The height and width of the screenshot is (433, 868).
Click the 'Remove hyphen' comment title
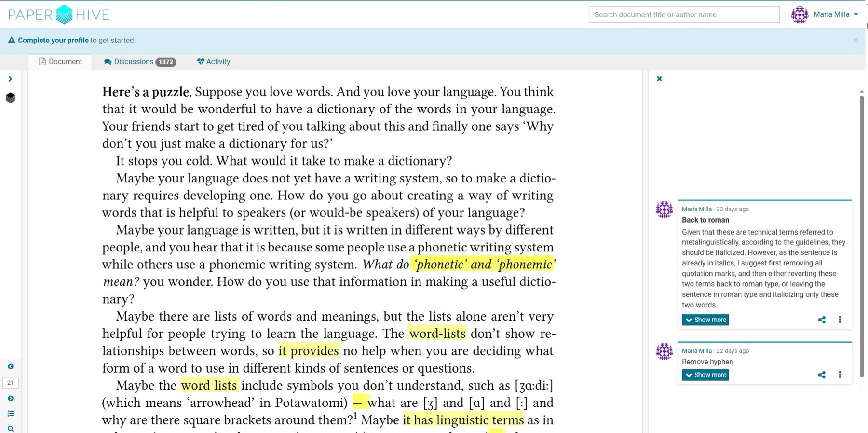(x=707, y=362)
